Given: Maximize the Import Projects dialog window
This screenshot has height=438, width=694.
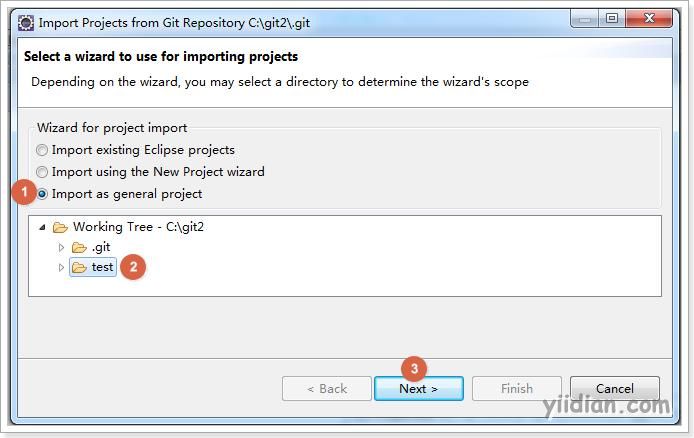Looking at the screenshot, I should pyautogui.click(x=612, y=19).
